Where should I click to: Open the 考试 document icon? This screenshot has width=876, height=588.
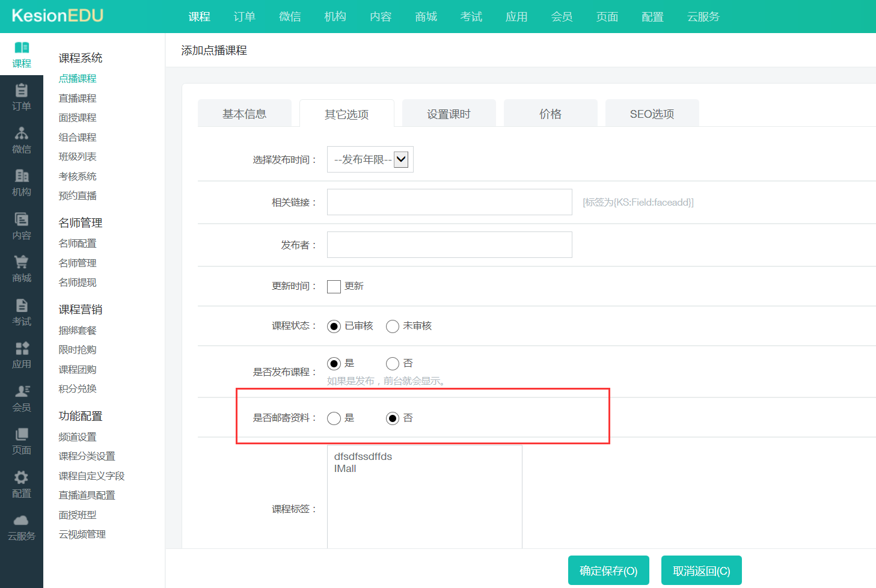[x=21, y=305]
